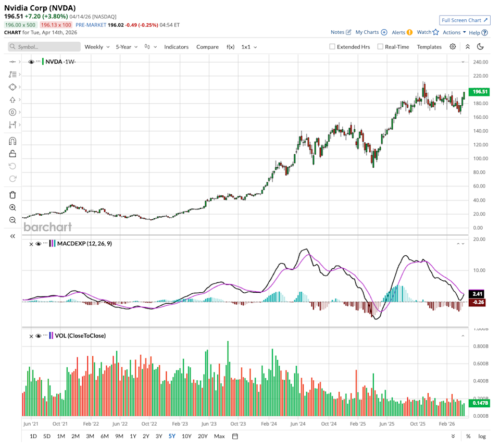Tick the Real-Time checkbox
The image size is (500, 448).
[x=380, y=47]
